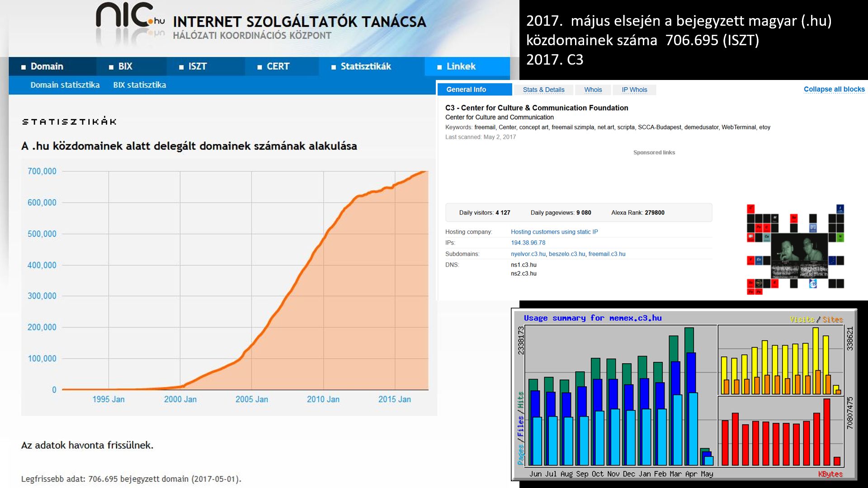868x488 pixels.
Task: Click Az adatok havonta frissülnek text
Action: [x=87, y=445]
